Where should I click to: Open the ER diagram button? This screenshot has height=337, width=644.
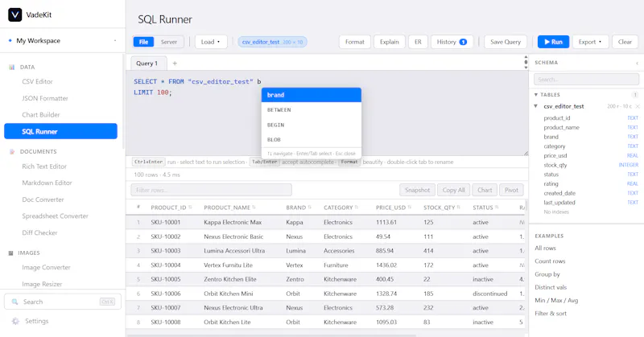(x=418, y=42)
